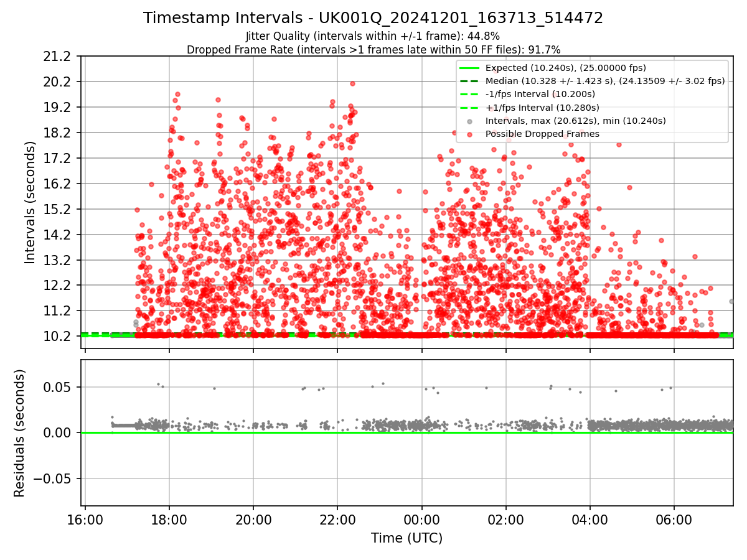Viewport: 747px width, 560px height.
Task: Click the 06:00 time tick label
Action: 674,519
